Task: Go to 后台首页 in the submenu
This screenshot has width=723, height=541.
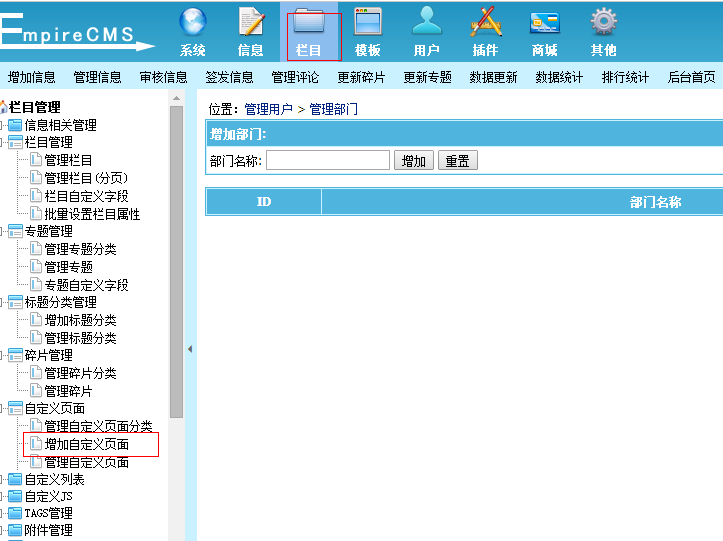Action: tap(691, 77)
